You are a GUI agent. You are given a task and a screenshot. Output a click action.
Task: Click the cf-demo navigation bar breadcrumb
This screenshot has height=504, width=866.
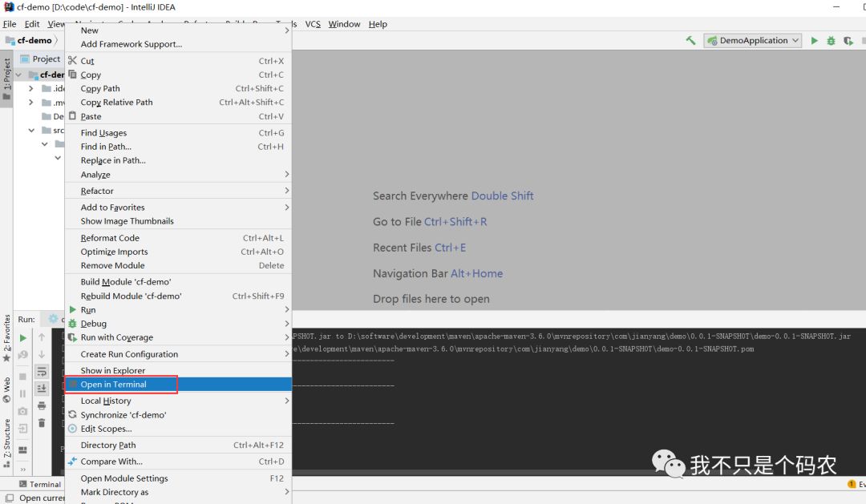pyautogui.click(x=30, y=40)
